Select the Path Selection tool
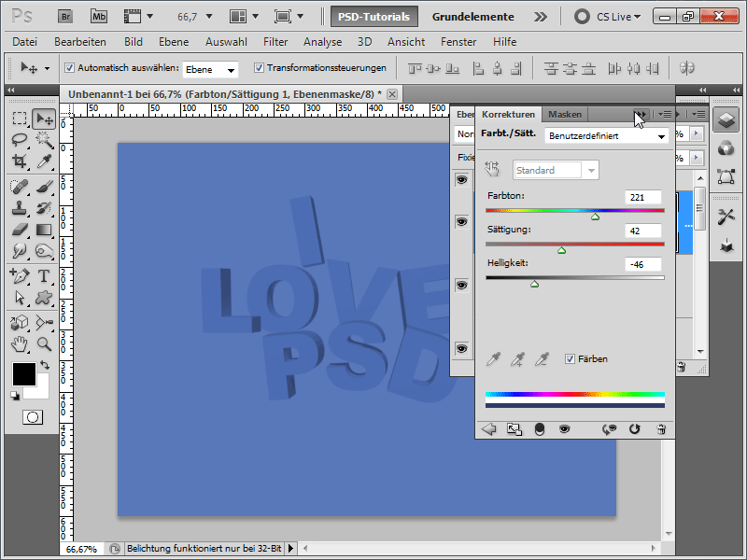 tap(20, 298)
